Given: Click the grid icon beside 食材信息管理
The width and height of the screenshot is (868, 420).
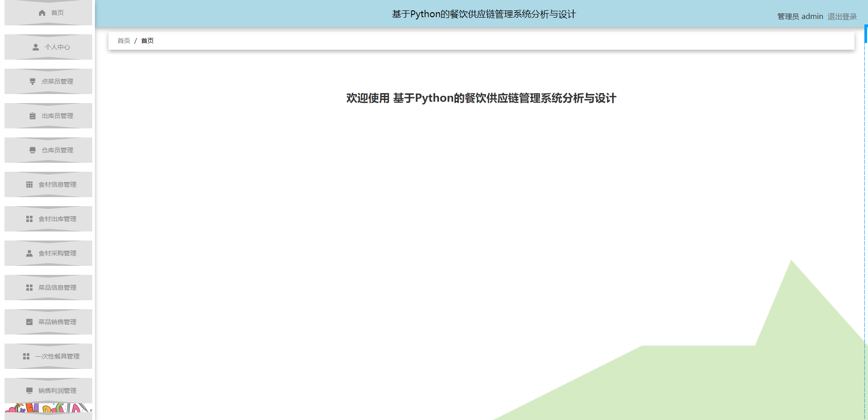Looking at the screenshot, I should [x=29, y=184].
